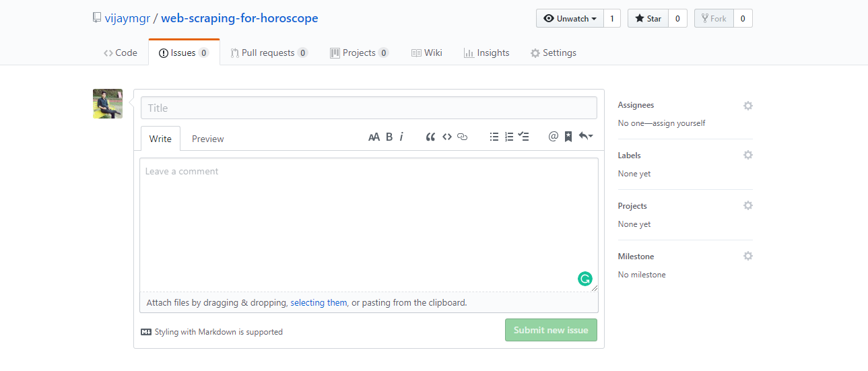The width and height of the screenshot is (868, 371).
Task: Click the header text size icon
Action: point(374,137)
